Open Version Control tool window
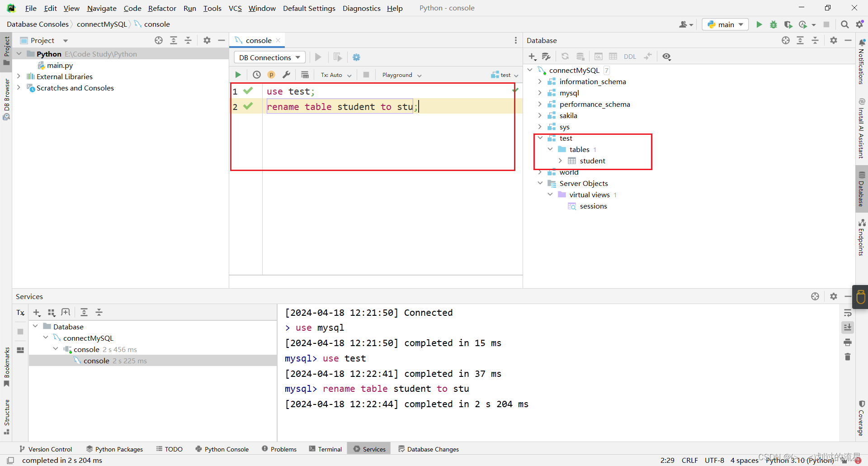The image size is (868, 466). [x=46, y=449]
